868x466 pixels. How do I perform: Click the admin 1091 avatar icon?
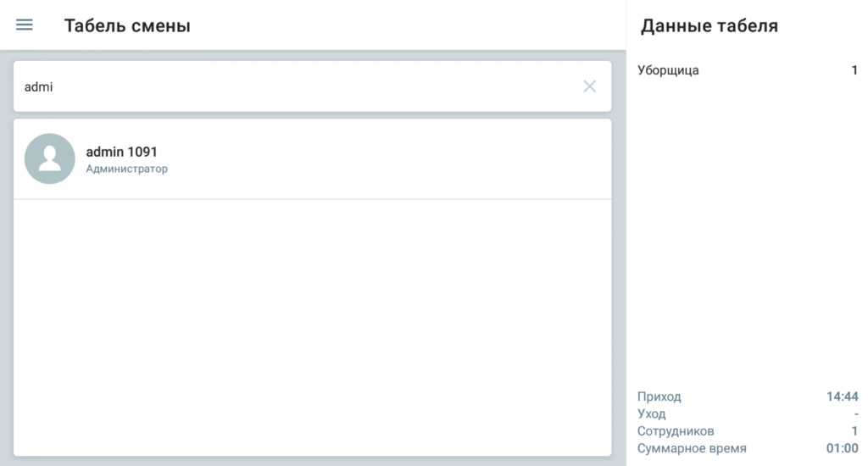click(x=50, y=158)
